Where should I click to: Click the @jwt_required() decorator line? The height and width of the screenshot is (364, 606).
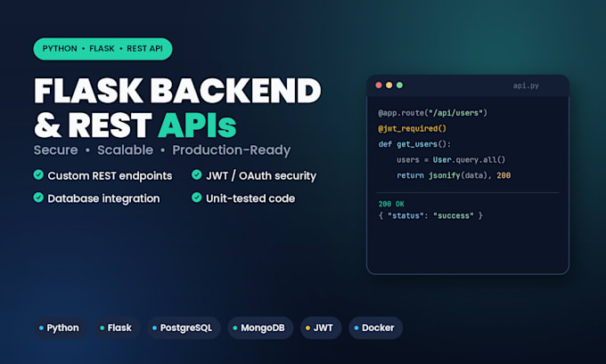click(x=412, y=128)
